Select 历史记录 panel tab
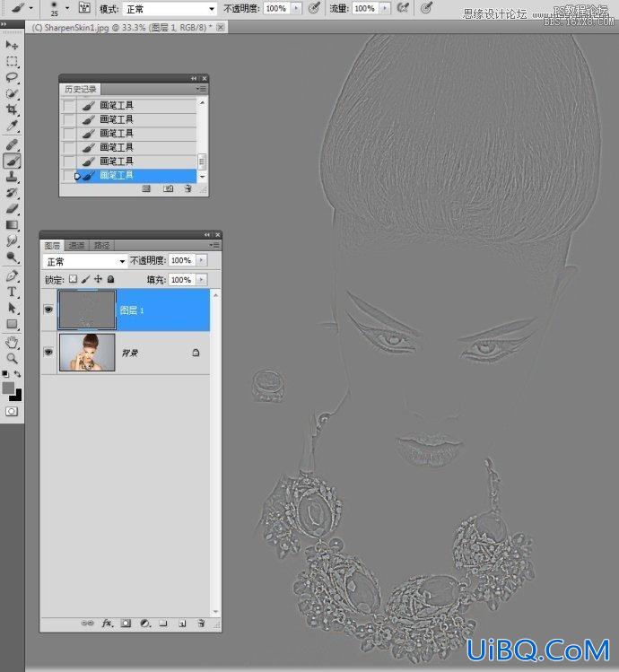Image resolution: width=619 pixels, height=672 pixels. click(x=80, y=89)
